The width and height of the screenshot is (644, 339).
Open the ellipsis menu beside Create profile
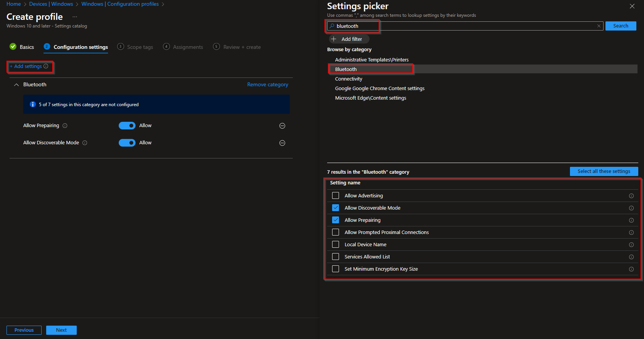75,17
